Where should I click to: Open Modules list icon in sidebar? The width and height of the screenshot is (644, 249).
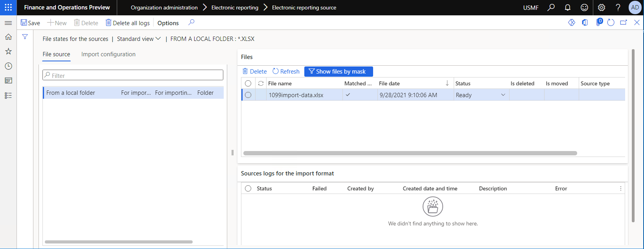coord(8,96)
